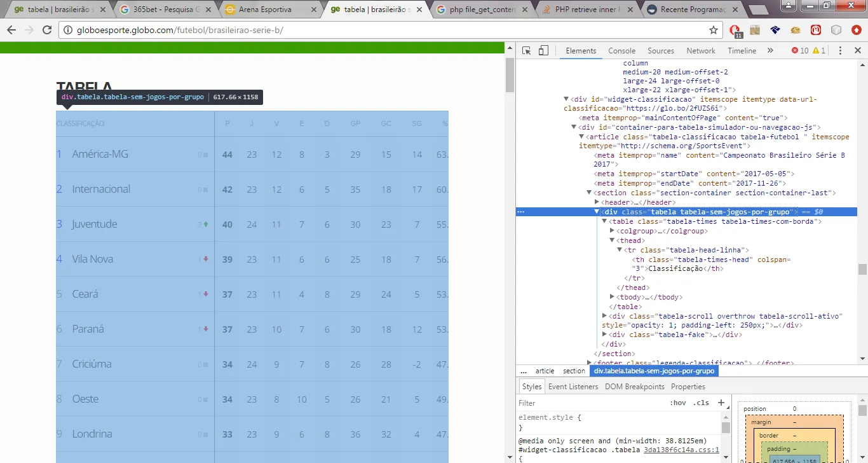This screenshot has height=463, width=868.
Task: Open the DevTools three-dot customize menu
Action: [839, 51]
